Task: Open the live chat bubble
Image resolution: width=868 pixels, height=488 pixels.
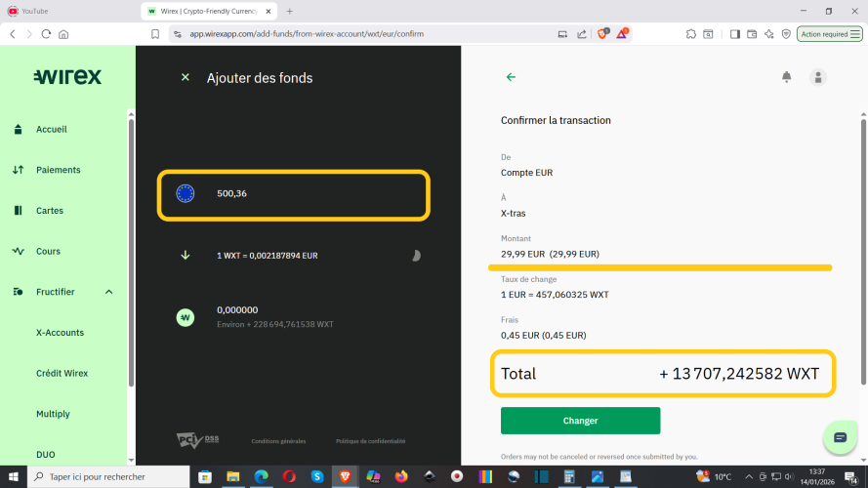Action: tap(840, 437)
